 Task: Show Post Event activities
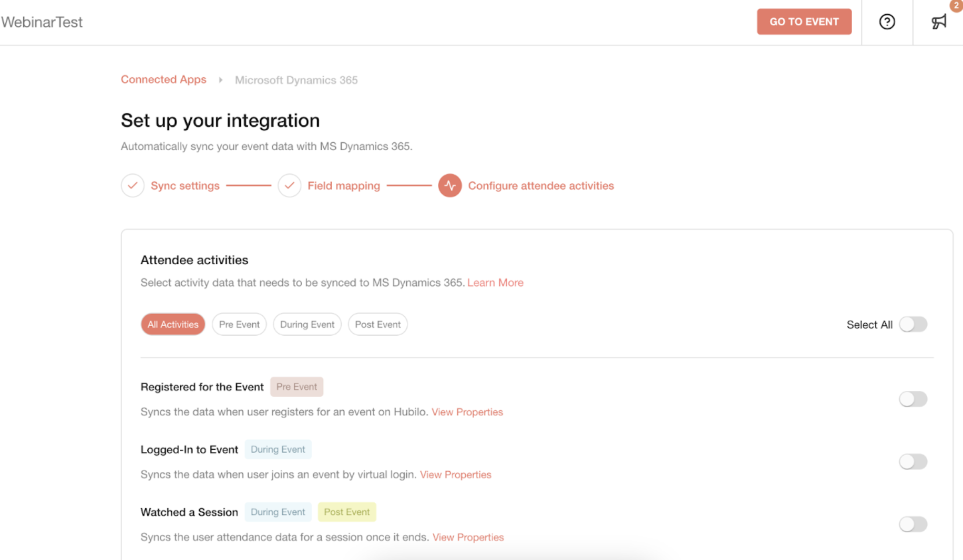pos(377,324)
